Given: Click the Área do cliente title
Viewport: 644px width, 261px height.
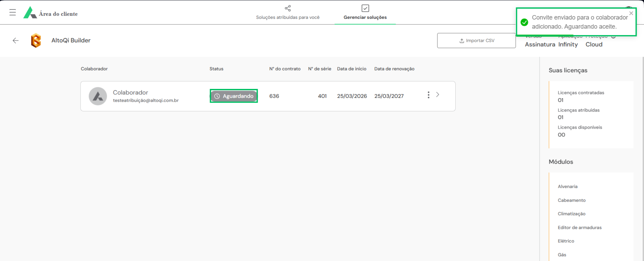Looking at the screenshot, I should 58,14.
